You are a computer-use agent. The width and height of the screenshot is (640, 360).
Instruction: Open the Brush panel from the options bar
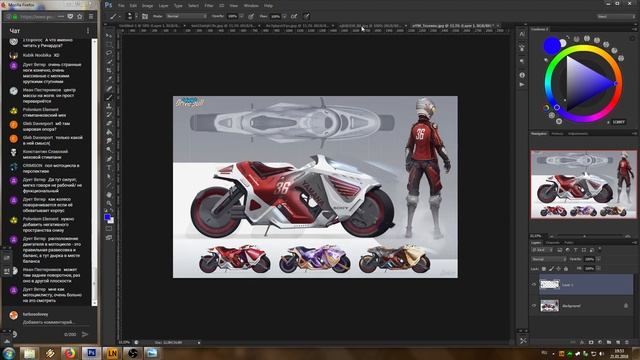pos(145,16)
